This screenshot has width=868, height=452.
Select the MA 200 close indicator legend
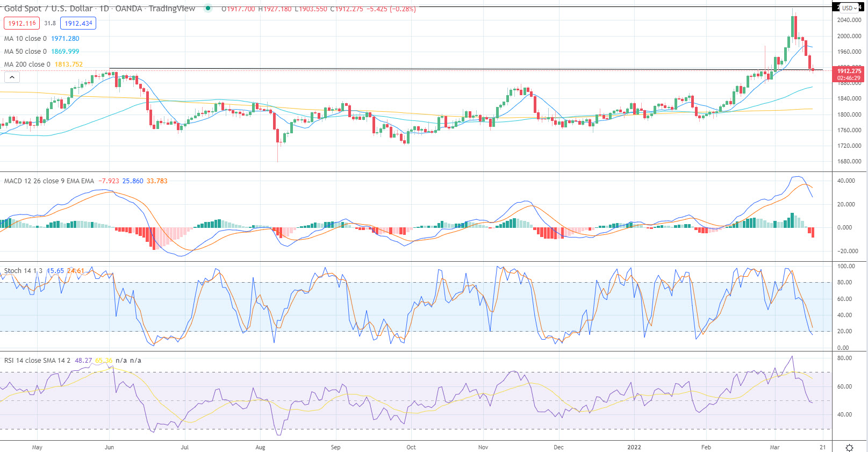click(x=27, y=64)
